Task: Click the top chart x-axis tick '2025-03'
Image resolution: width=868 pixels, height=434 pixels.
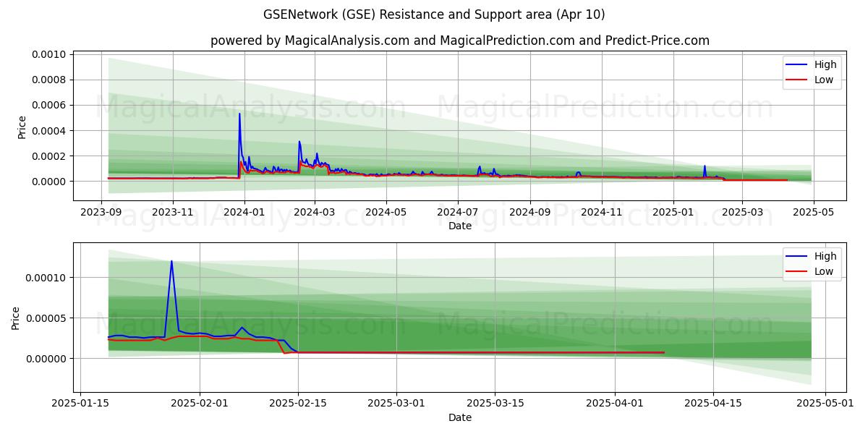Action: click(x=742, y=212)
